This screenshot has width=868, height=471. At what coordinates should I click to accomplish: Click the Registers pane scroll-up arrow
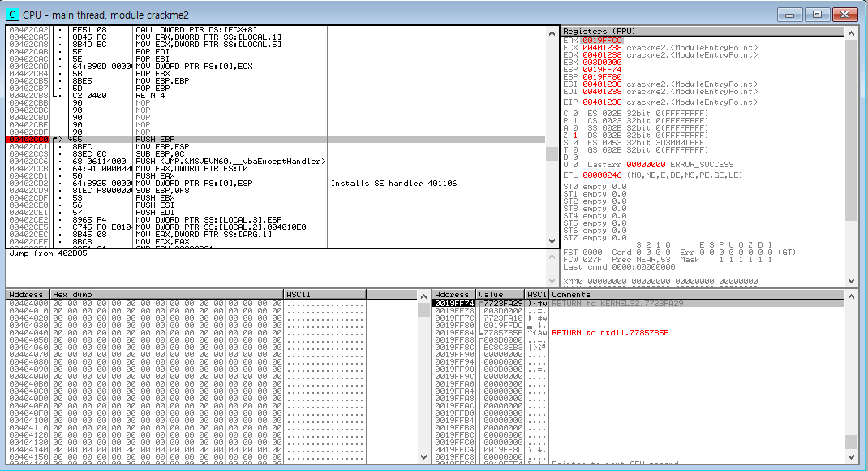click(x=852, y=33)
